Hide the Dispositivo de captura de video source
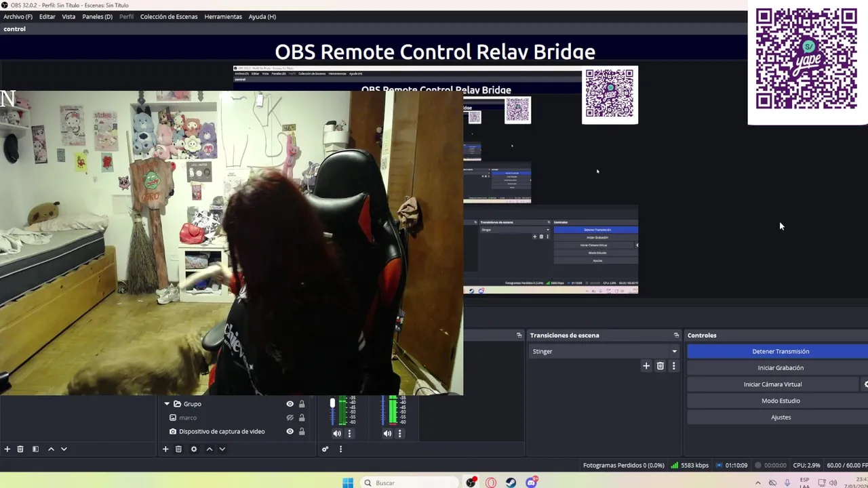868x488 pixels. (290, 432)
